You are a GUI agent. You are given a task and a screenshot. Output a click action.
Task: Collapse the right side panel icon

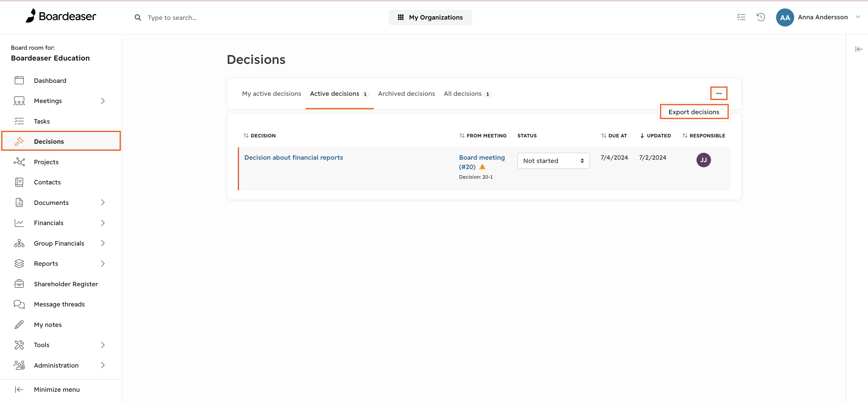[859, 49]
